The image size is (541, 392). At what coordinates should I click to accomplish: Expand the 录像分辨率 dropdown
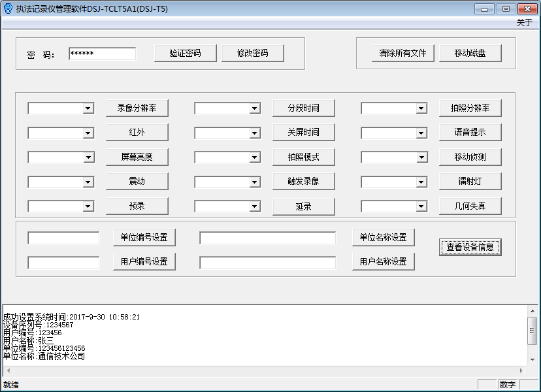point(88,108)
